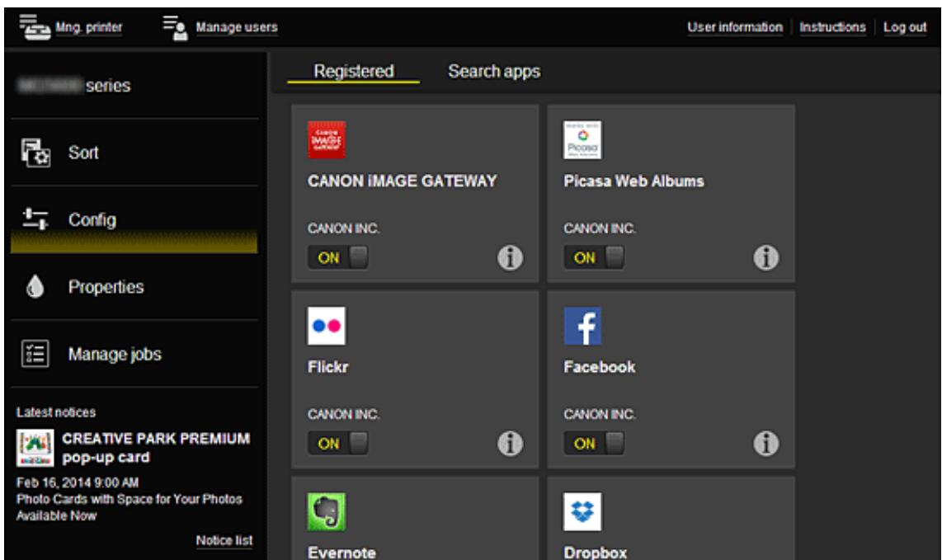Click the Photo Cards with Space notice text

tap(130, 507)
